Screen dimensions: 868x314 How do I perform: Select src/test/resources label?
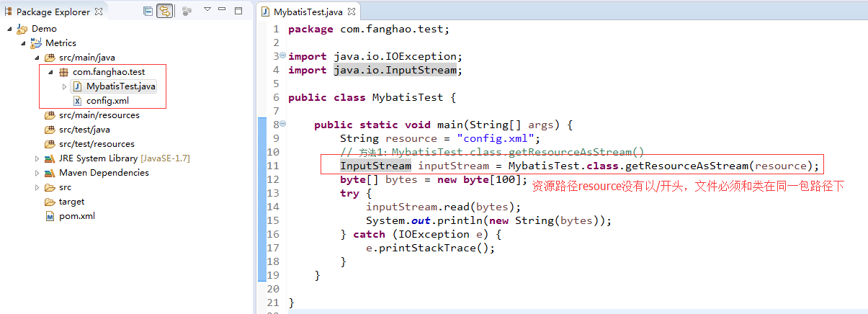[97, 144]
